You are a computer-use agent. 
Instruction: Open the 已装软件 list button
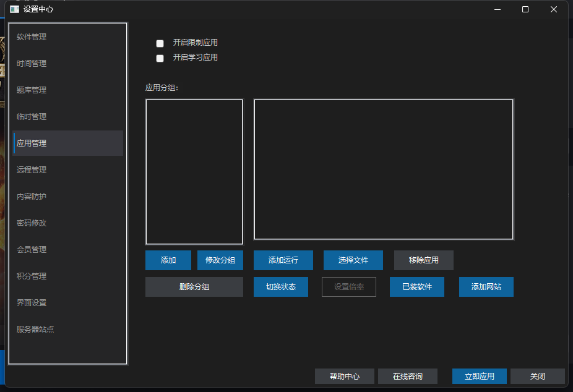click(417, 287)
